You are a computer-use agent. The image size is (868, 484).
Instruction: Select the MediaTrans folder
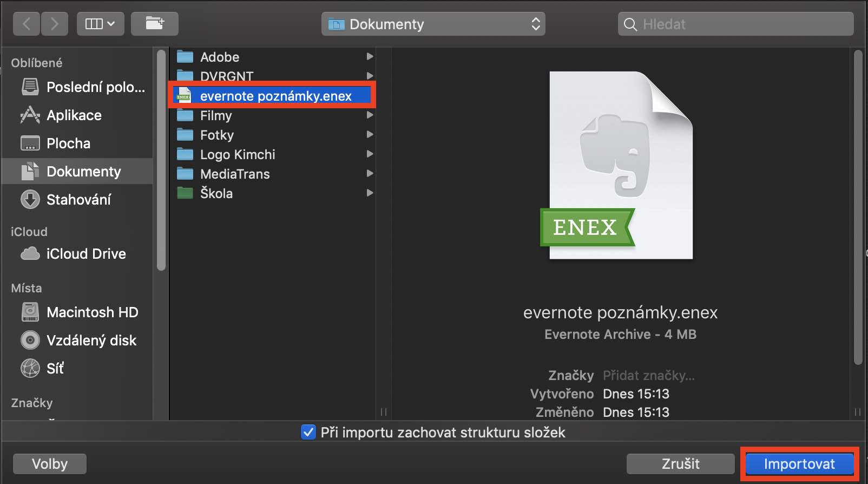pos(273,174)
